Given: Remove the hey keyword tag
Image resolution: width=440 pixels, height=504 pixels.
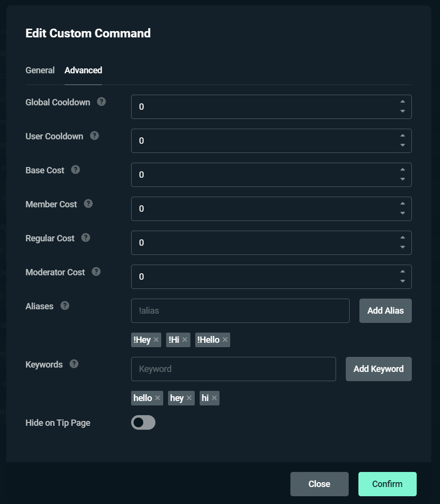Looking at the screenshot, I should (189, 398).
